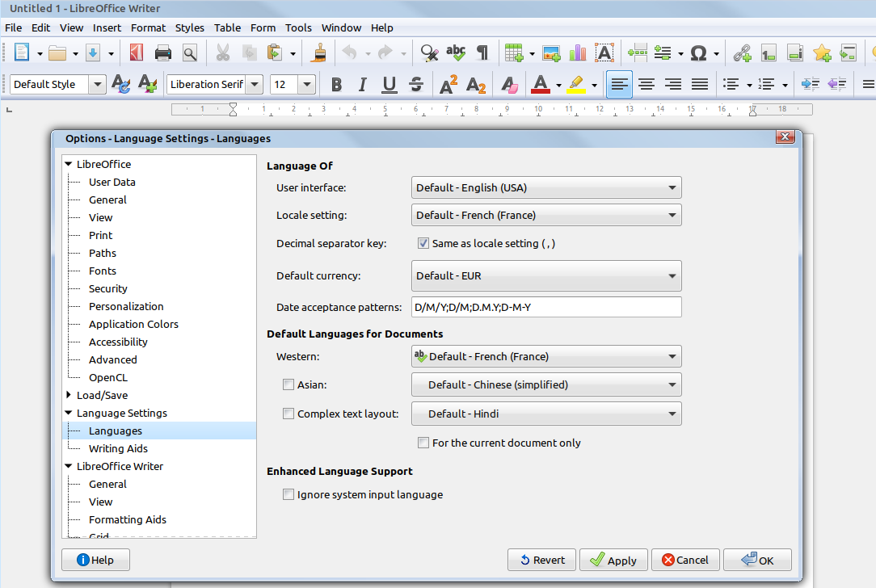
Task: Click the Strikethrough formatting icon
Action: coord(416,84)
